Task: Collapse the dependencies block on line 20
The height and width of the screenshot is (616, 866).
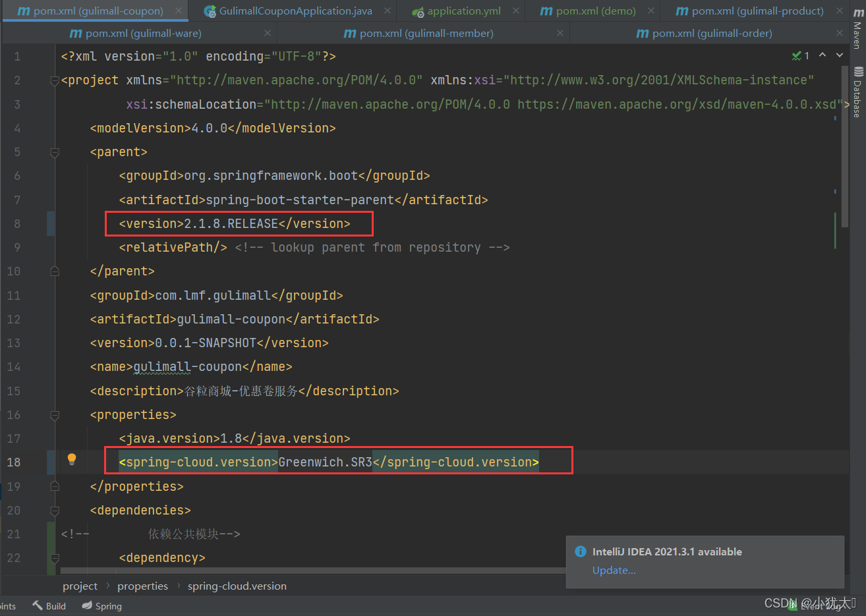Action: (x=55, y=511)
